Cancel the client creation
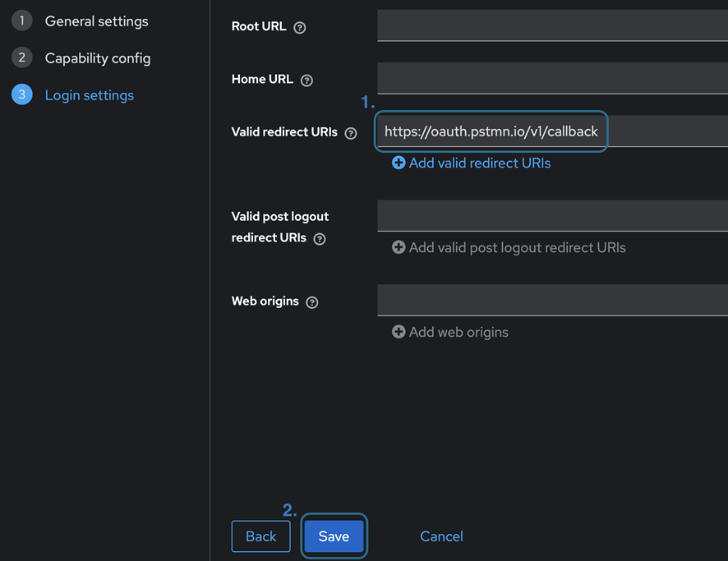Image resolution: width=728 pixels, height=561 pixels. pyautogui.click(x=441, y=536)
